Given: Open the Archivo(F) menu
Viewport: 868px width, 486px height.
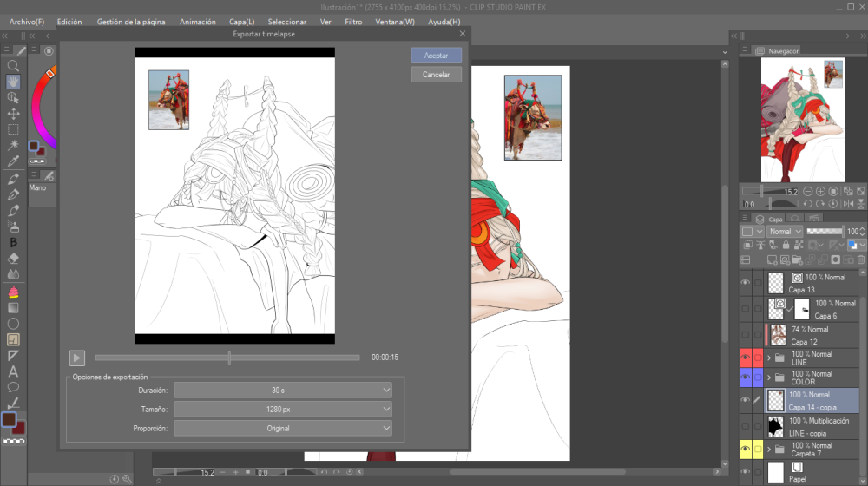Looking at the screenshot, I should (27, 22).
